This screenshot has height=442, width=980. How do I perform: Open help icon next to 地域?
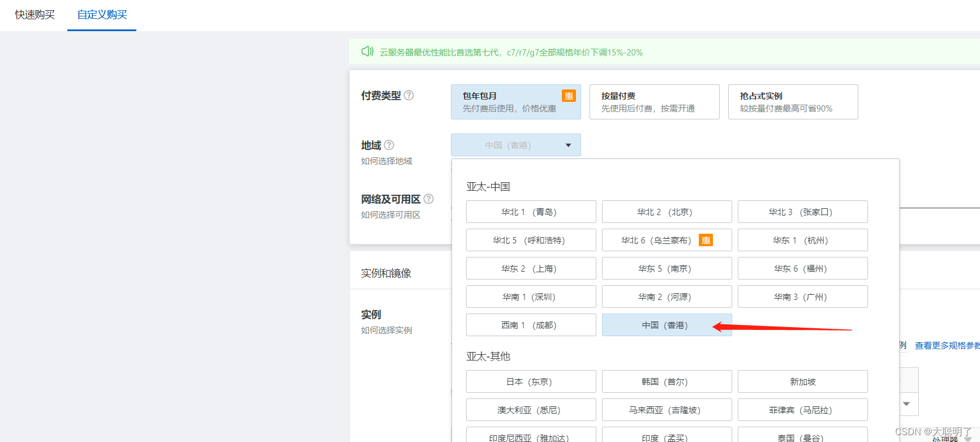click(x=389, y=145)
